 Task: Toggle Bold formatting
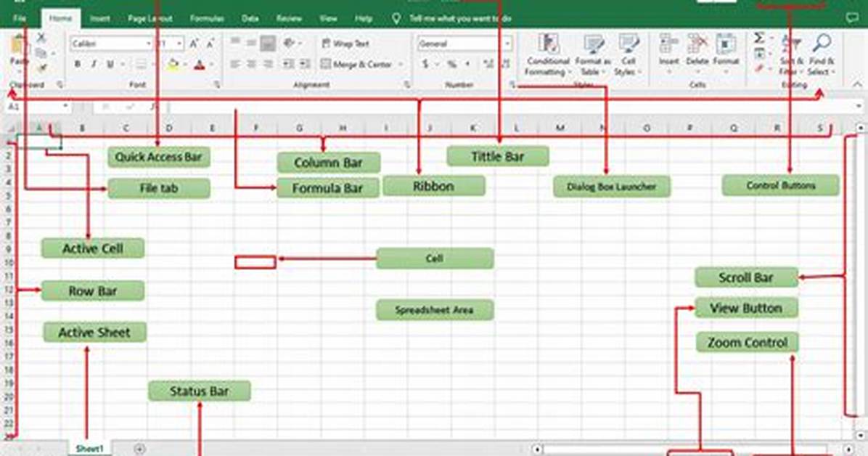coord(78,65)
